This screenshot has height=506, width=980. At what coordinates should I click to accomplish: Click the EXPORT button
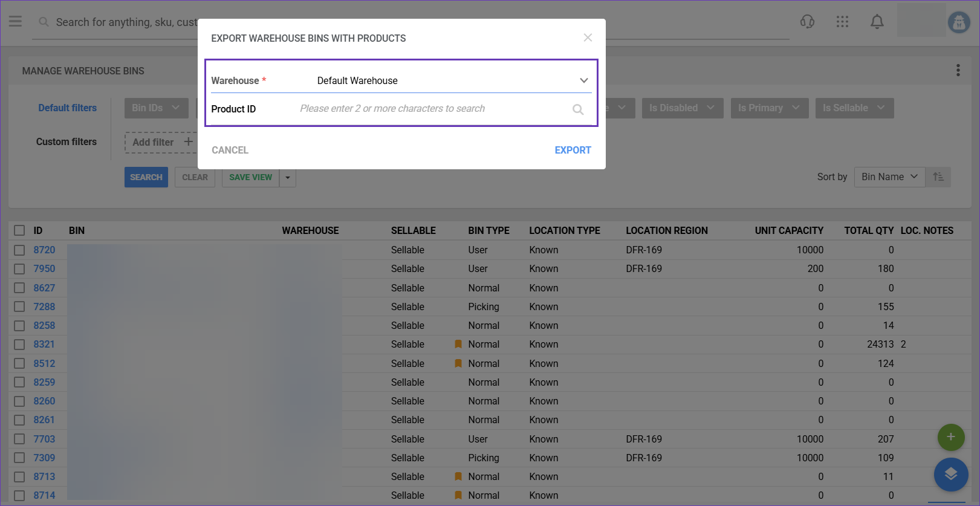[573, 150]
